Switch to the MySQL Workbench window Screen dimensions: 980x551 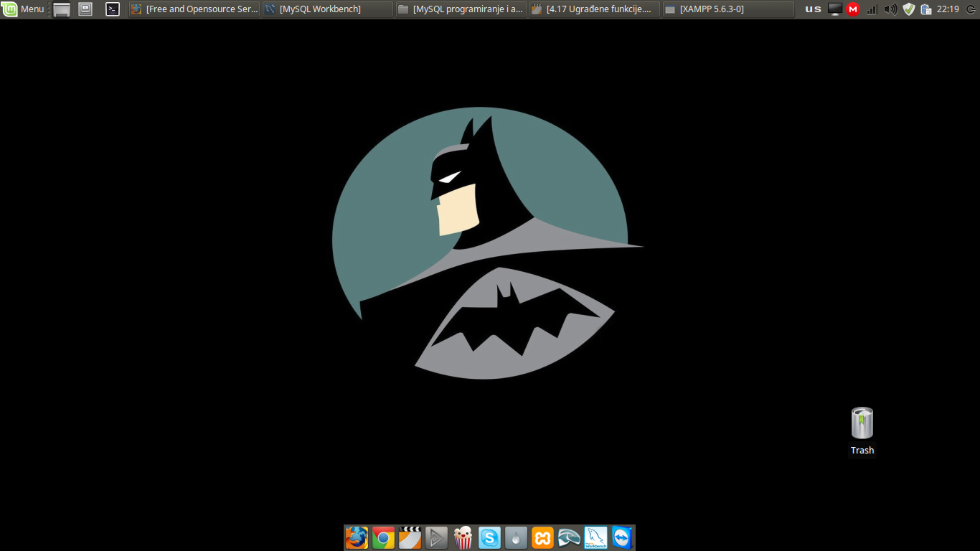coord(327,9)
